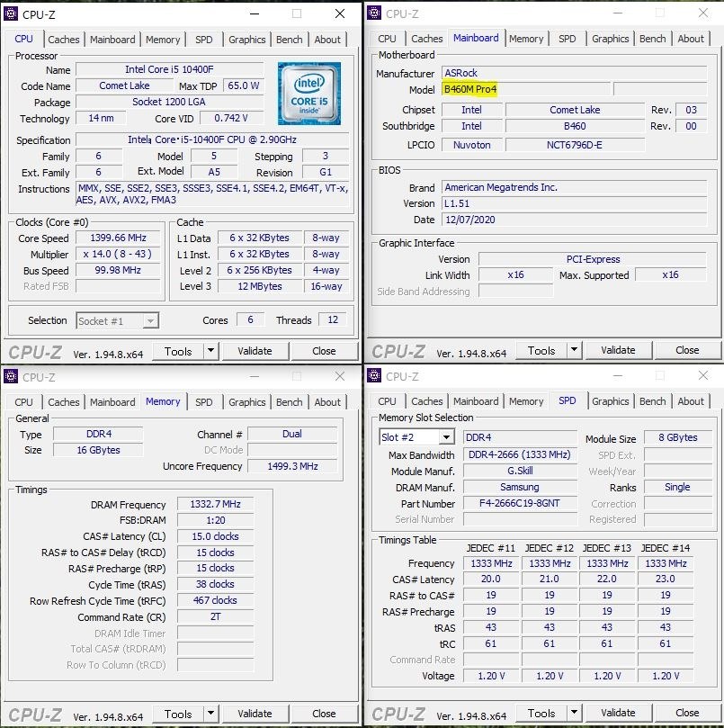
Task: Click the Intel Core i5 logo image
Action: click(309, 94)
